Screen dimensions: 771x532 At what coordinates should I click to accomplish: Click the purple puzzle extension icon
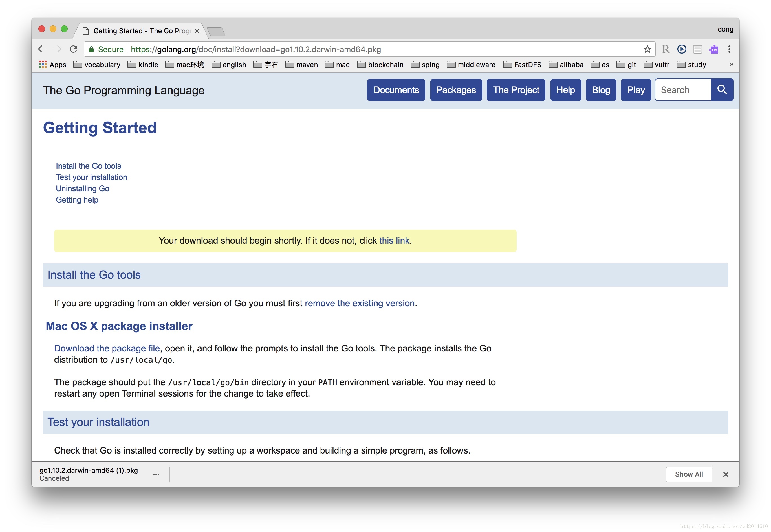713,49
